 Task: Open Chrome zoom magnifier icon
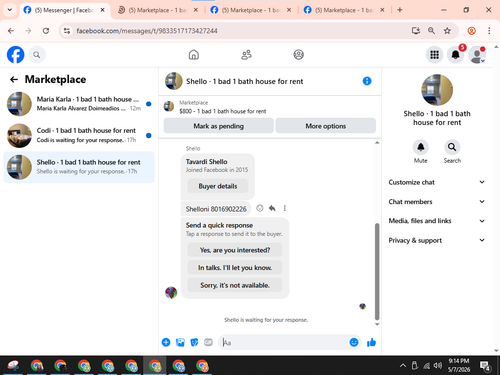pyautogui.click(x=431, y=31)
